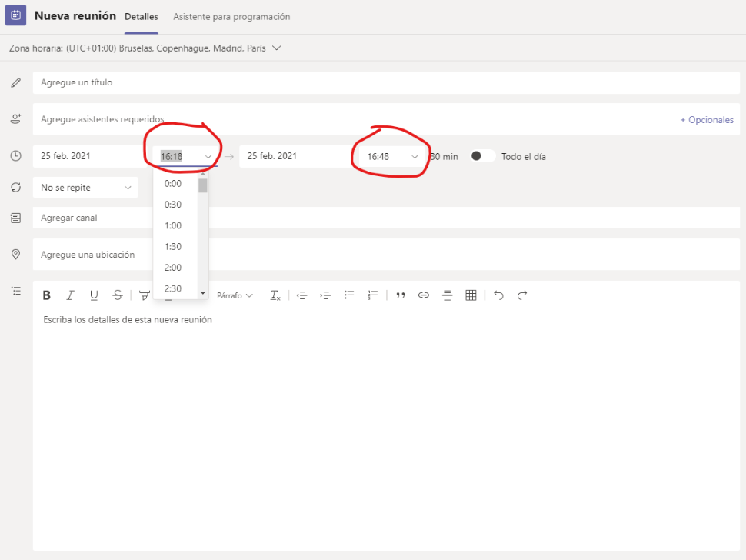Focus the Agregue un título field
746x560 pixels.
tap(386, 83)
